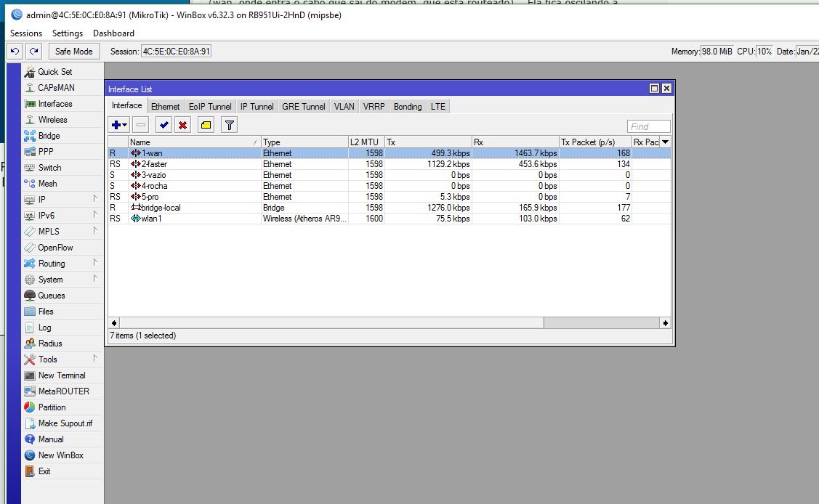
Task: Open the Files folder icon
Action: (x=29, y=312)
